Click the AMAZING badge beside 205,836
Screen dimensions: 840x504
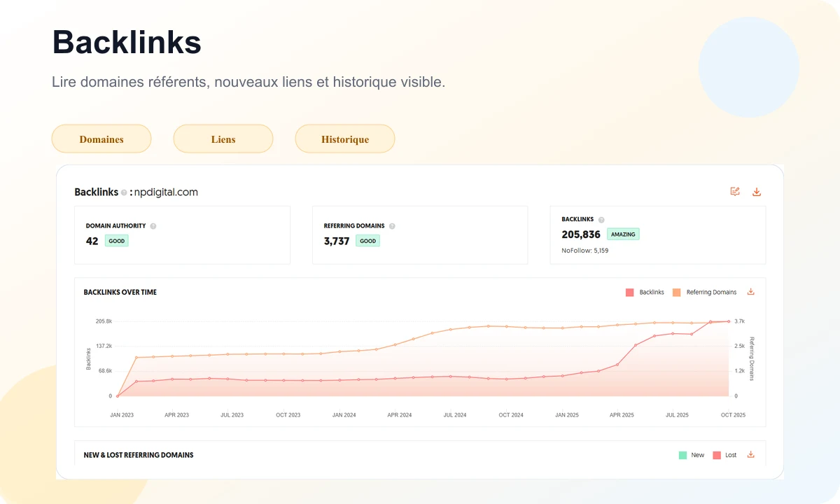click(x=623, y=234)
